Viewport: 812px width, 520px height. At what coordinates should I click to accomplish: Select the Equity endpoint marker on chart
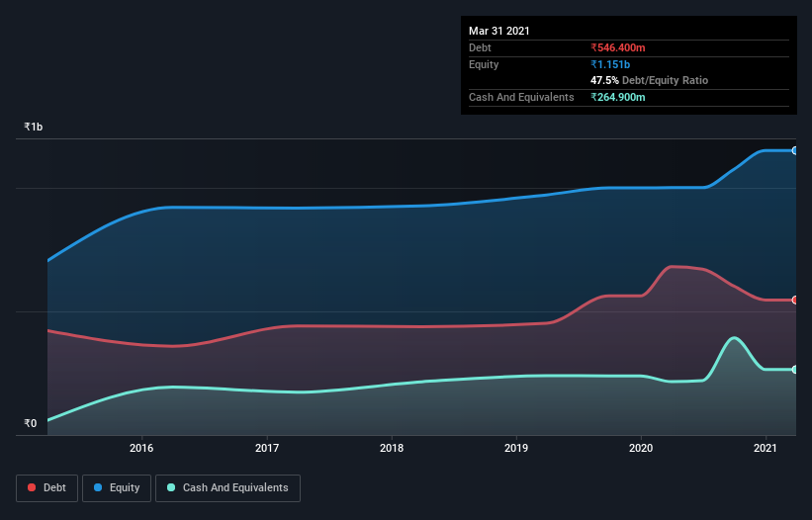tap(795, 150)
